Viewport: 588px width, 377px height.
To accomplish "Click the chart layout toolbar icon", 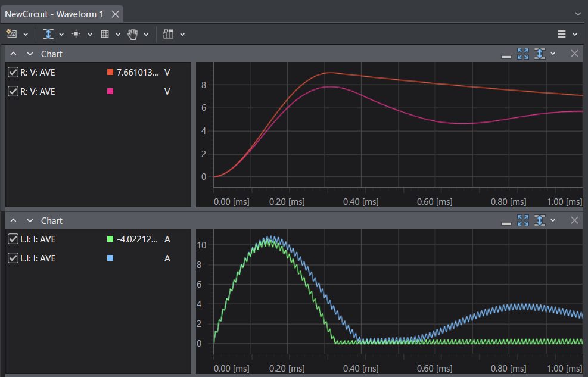I will tap(168, 34).
